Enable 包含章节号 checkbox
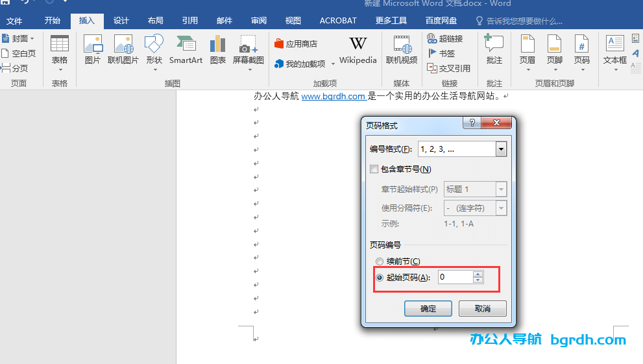The height and width of the screenshot is (364, 643). tap(374, 169)
